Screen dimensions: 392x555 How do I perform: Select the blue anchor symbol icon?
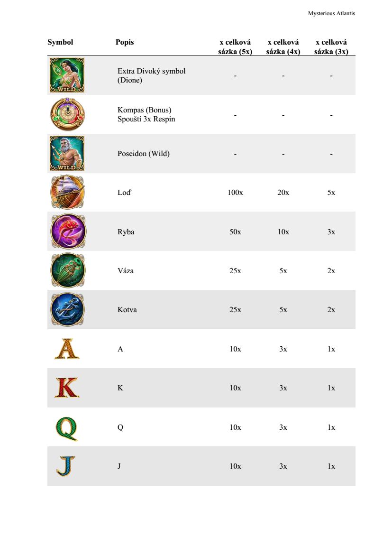pos(67,310)
